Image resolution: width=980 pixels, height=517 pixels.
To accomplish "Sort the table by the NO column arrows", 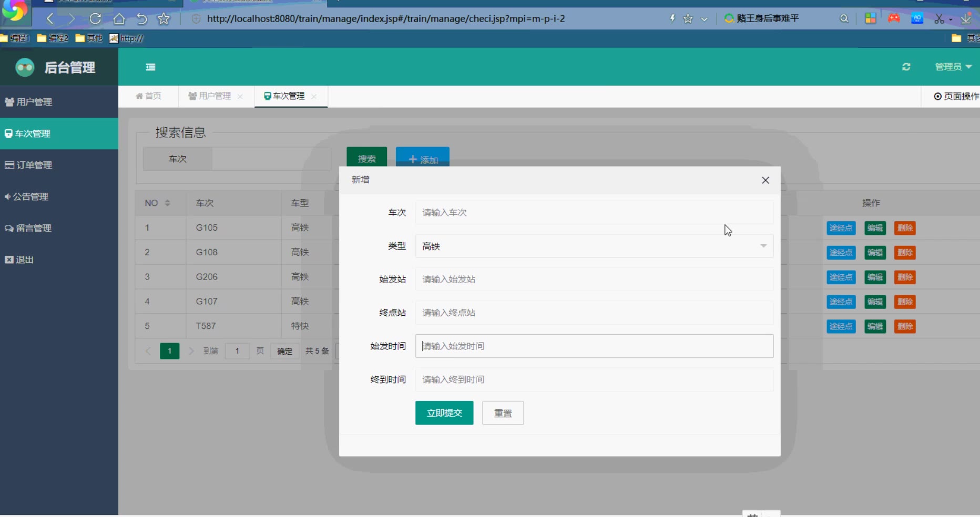I will 167,203.
